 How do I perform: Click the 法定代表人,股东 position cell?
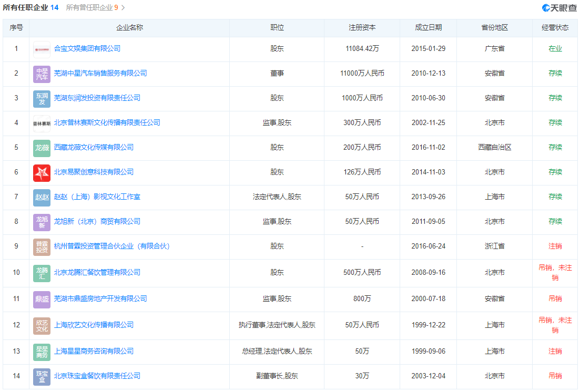[x=277, y=197]
